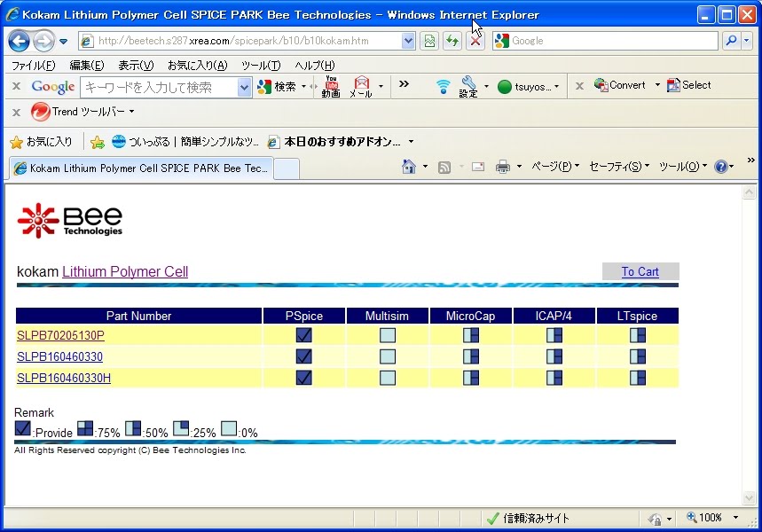Click Multisim box for SLPB70205130P
Image resolution: width=762 pixels, height=532 pixels.
click(x=388, y=335)
